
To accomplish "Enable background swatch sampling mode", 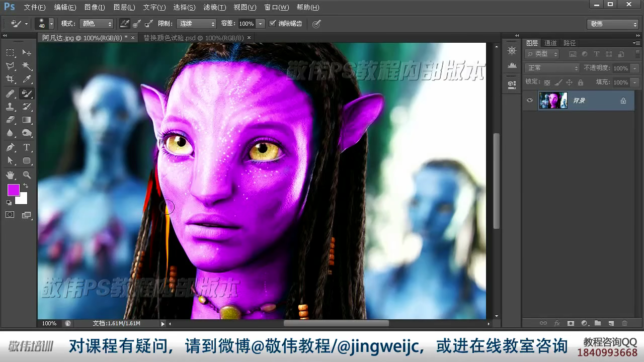I will (x=148, y=24).
